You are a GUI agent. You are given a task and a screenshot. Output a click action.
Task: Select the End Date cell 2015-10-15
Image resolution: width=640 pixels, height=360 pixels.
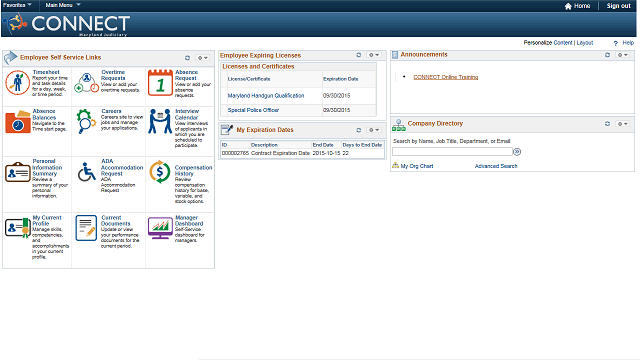326,153
